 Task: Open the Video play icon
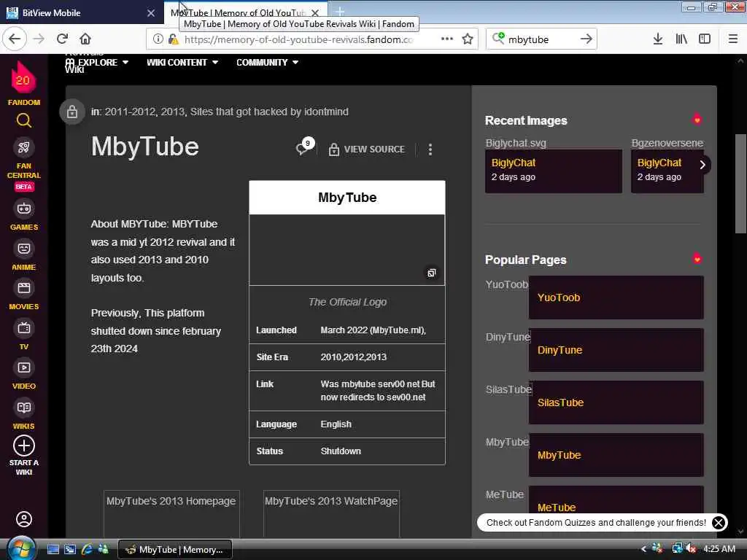[24, 367]
